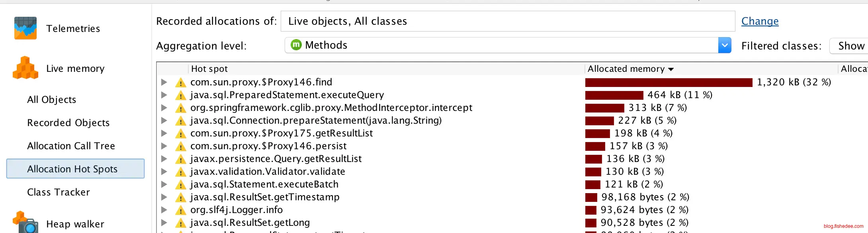Open the All Objects view
This screenshot has width=868, height=233.
click(x=51, y=100)
